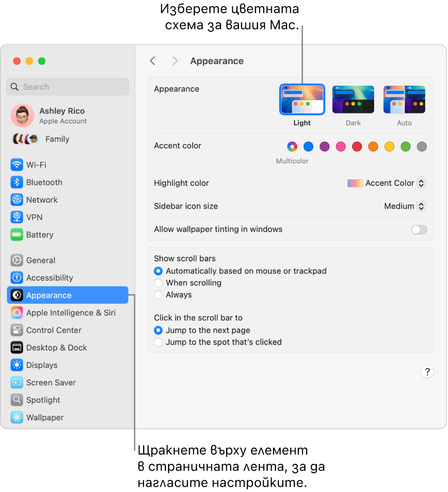Open Battery settings icon

coord(17,235)
